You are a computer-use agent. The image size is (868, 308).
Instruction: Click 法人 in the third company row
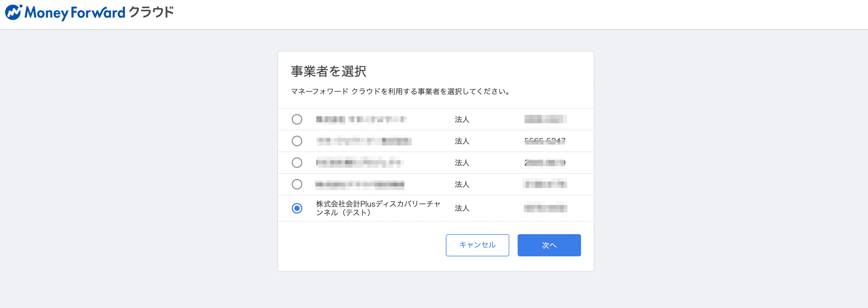tap(462, 163)
